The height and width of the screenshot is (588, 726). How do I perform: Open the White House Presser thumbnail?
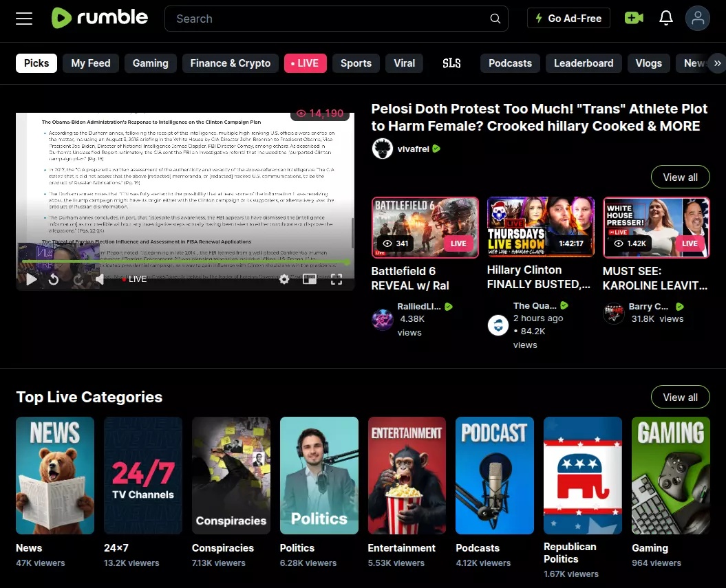[x=656, y=227]
